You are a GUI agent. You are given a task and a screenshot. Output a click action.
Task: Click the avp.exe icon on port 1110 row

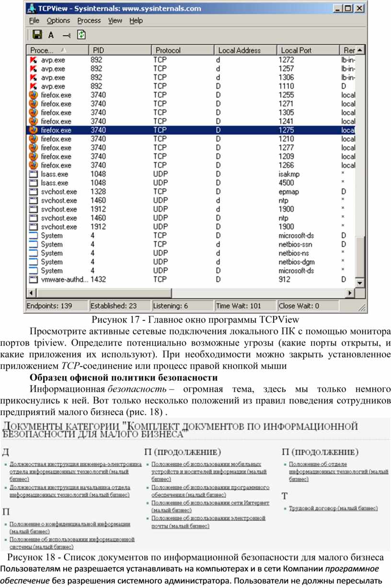pyautogui.click(x=33, y=86)
